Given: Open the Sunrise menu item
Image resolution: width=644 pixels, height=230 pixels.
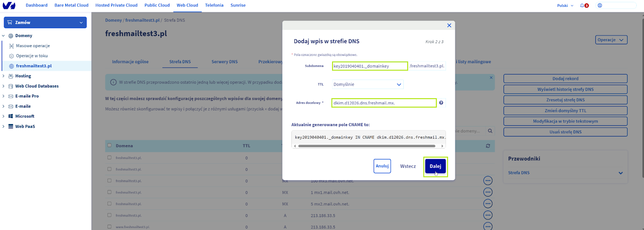Looking at the screenshot, I should coord(238,5).
